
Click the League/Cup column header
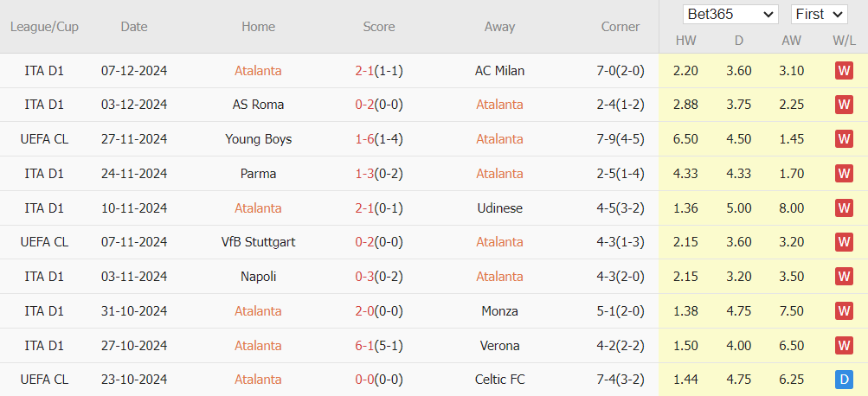coord(44,27)
